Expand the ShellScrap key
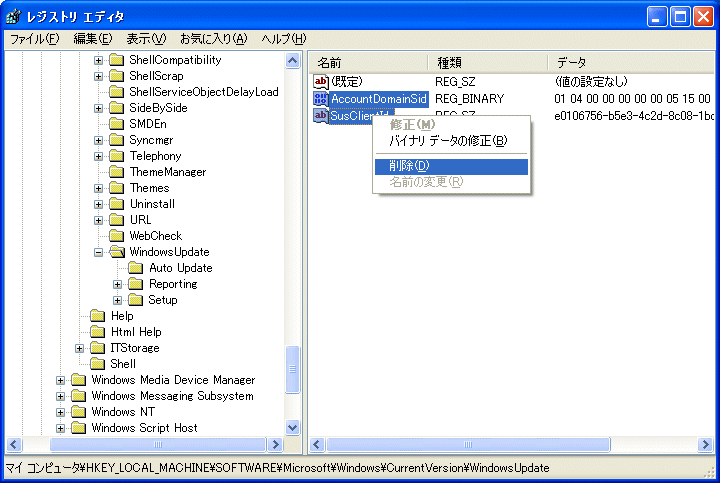 coord(98,76)
